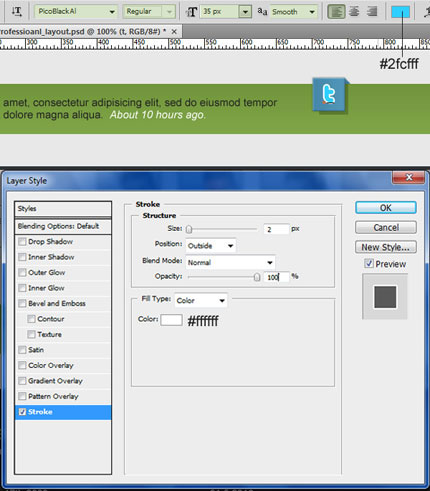This screenshot has height=491, width=430.
Task: Open the Regular font style dropdown
Action: click(149, 12)
